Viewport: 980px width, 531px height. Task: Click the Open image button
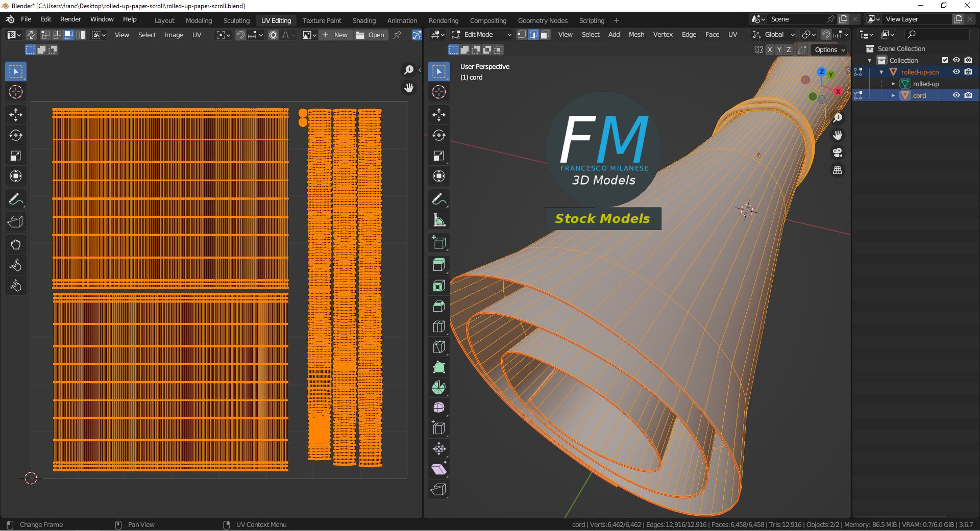(x=371, y=35)
